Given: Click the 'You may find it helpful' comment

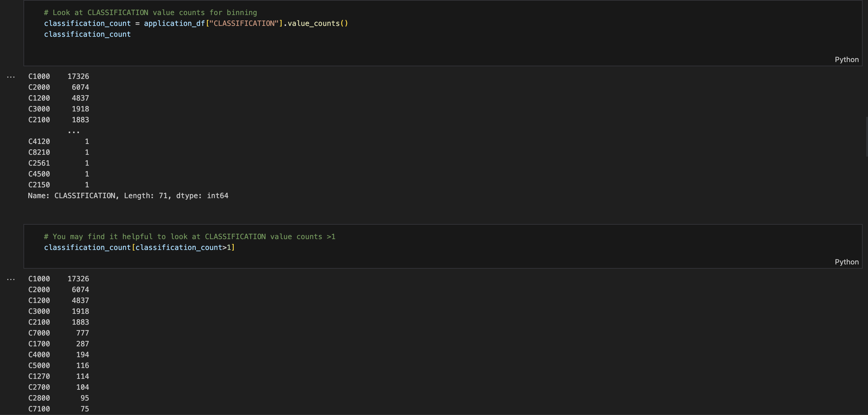Looking at the screenshot, I should pos(189,237).
